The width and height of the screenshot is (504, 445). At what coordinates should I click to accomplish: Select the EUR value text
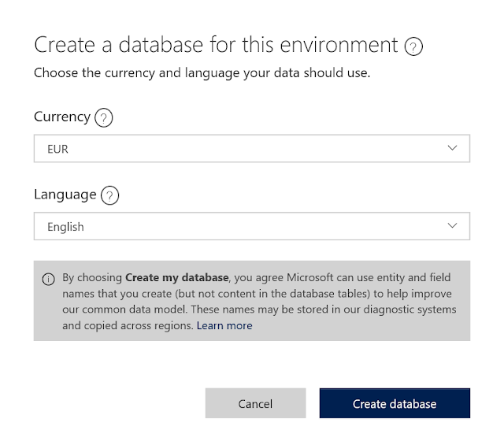pyautogui.click(x=57, y=149)
